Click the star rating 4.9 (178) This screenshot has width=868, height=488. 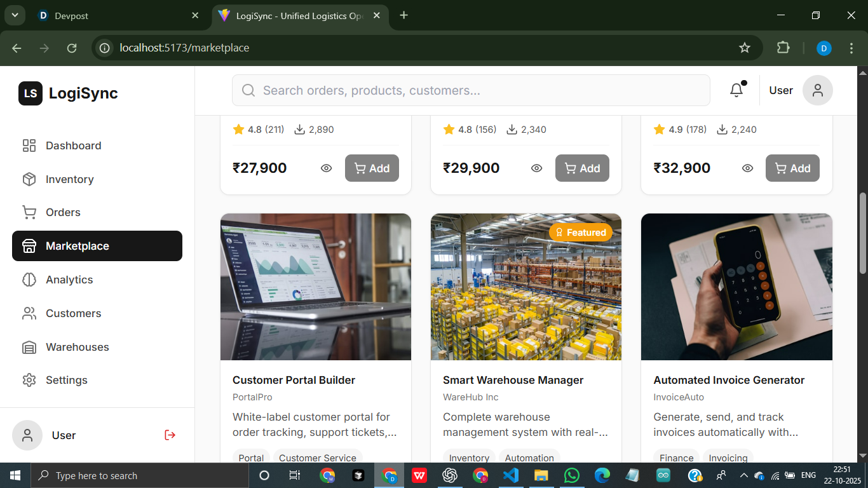680,130
